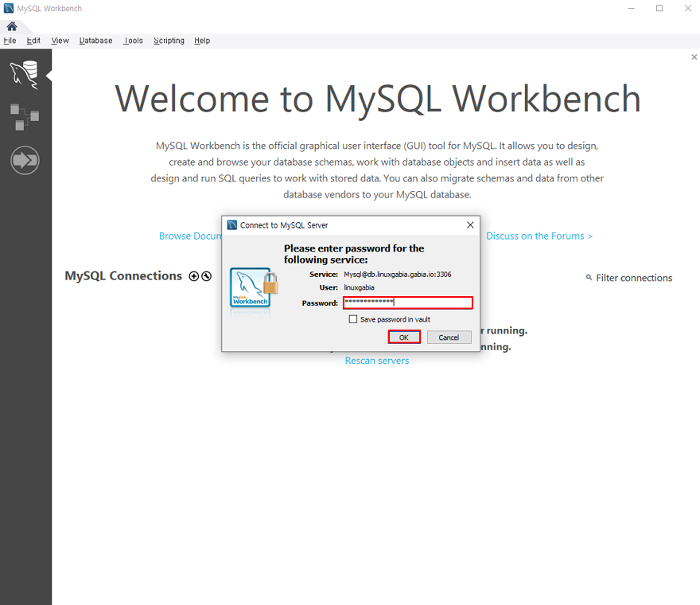Enable Save password in vault checkbox
This screenshot has height=605, width=700.
point(353,319)
